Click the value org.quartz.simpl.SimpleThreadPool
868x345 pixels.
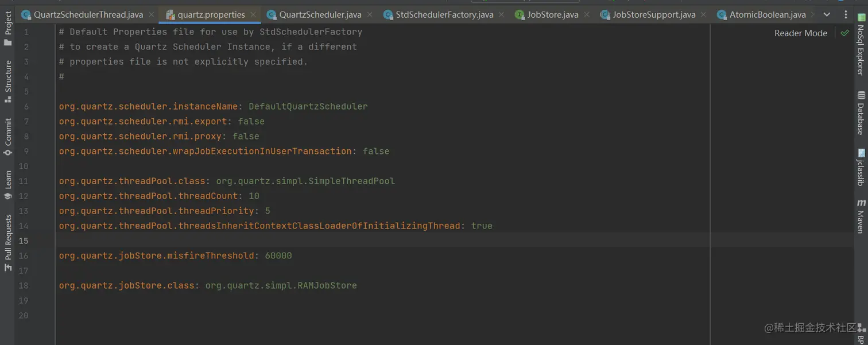[x=305, y=181]
